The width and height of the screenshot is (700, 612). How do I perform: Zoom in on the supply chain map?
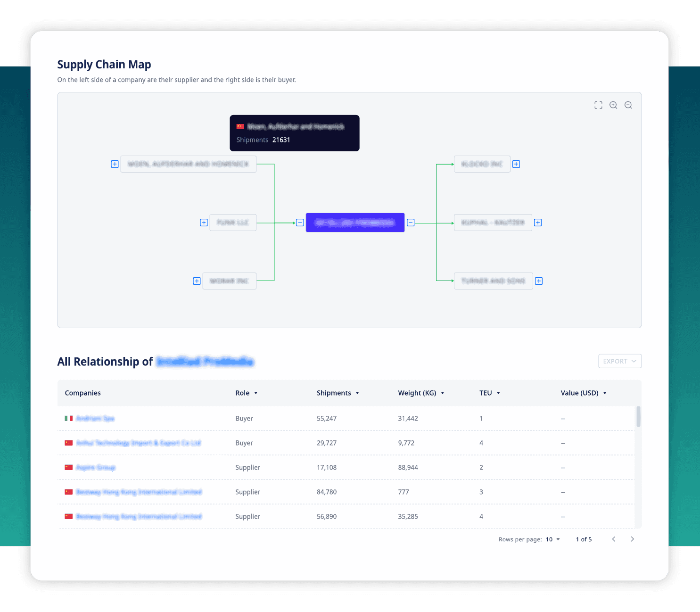coord(613,105)
